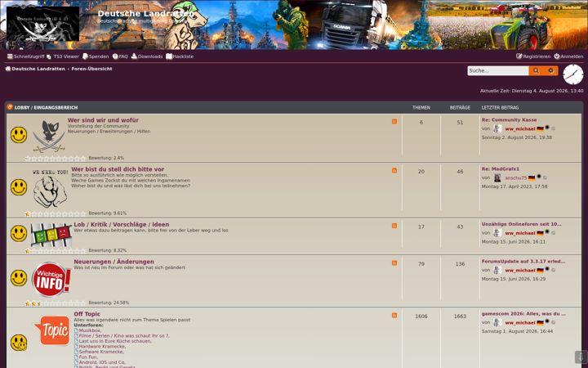
Task: Open last post Re: Community Kasse
Action: 510,119
